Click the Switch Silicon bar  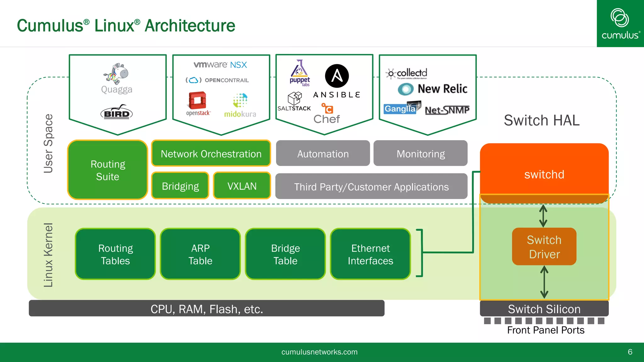tap(544, 309)
